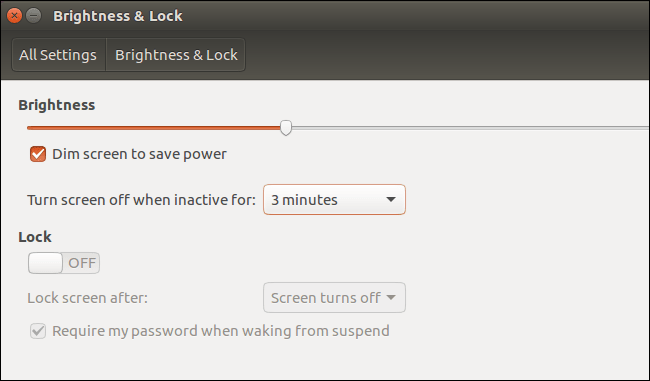
Task: Click the brightness slider handle
Action: [x=286, y=127]
